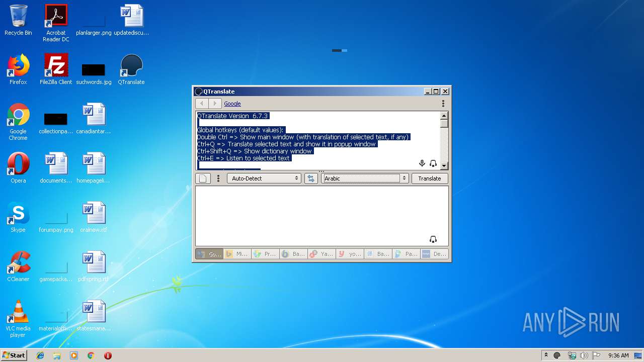This screenshot has height=362, width=644.
Task: Select the documents... Word file
Action: click(x=56, y=168)
